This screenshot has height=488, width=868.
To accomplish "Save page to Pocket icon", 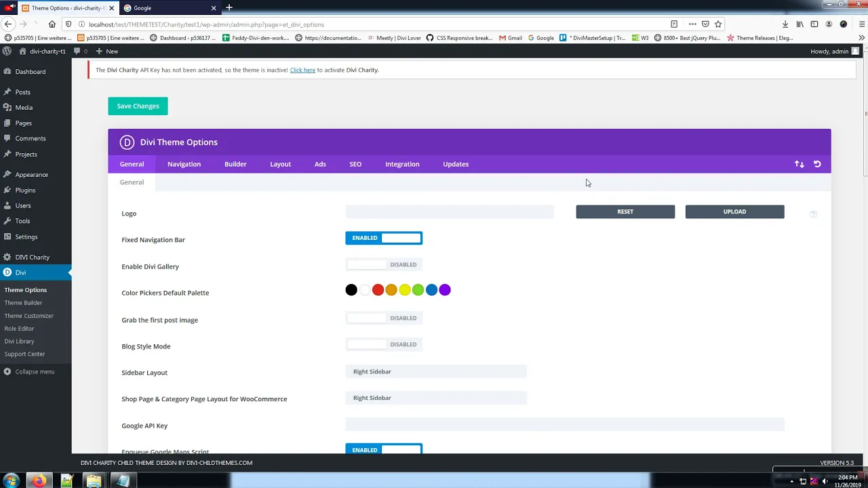I will pos(705,24).
